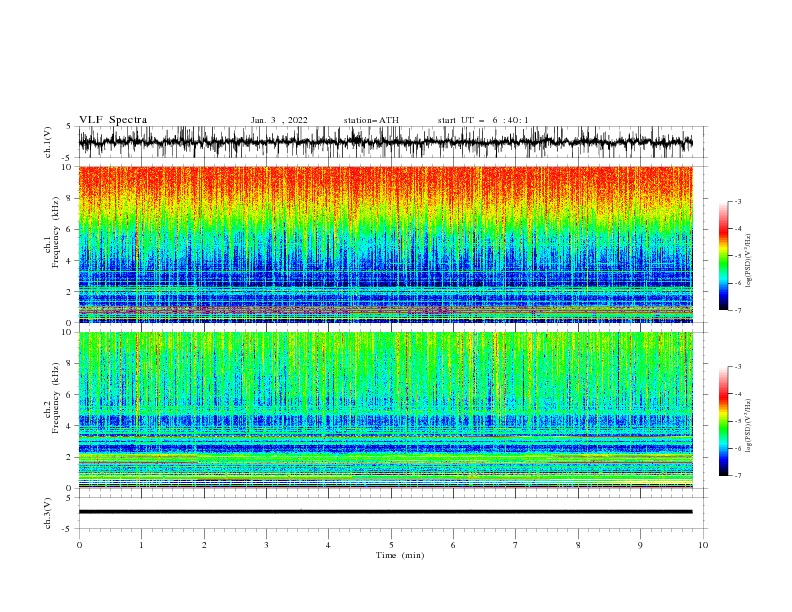Image resolution: width=792 pixels, height=612 pixels.
Task: Click the time axis tick label "3"
Action: (x=266, y=545)
